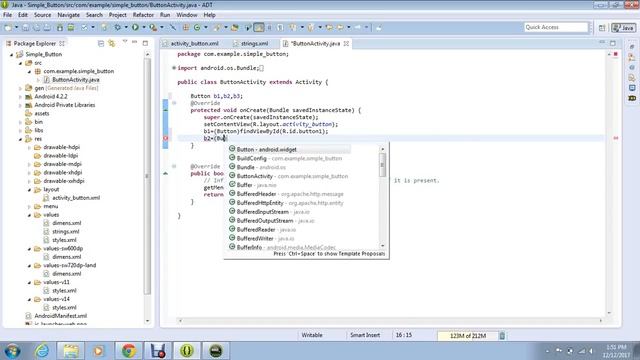The width and height of the screenshot is (640, 360).
Task: Collapse the src folder node
Action: coord(20,63)
